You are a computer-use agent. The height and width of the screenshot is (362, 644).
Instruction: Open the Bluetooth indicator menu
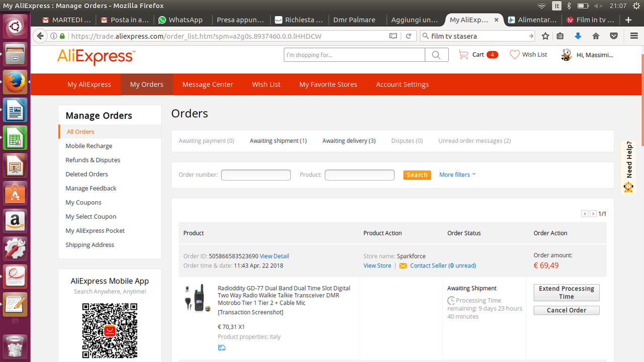pyautogui.click(x=570, y=6)
